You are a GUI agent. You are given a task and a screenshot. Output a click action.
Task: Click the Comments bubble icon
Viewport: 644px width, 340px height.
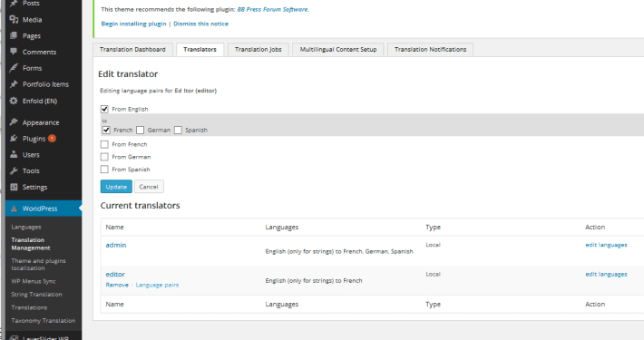(14, 52)
